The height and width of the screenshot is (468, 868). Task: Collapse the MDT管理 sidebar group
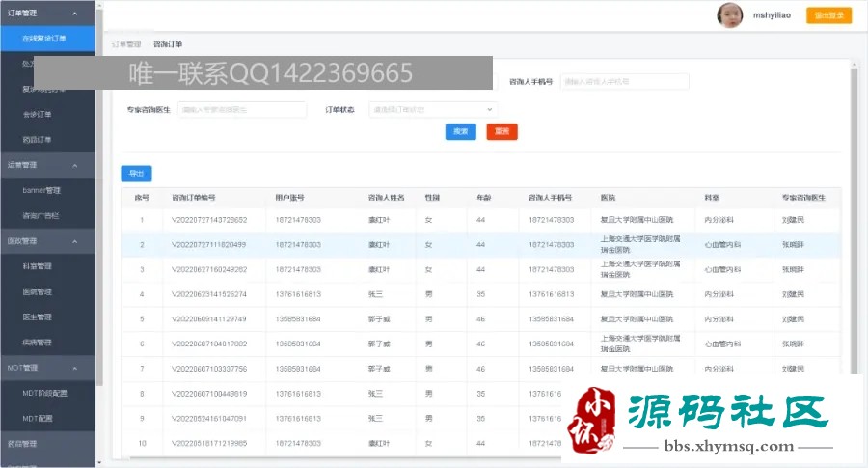(x=74, y=368)
